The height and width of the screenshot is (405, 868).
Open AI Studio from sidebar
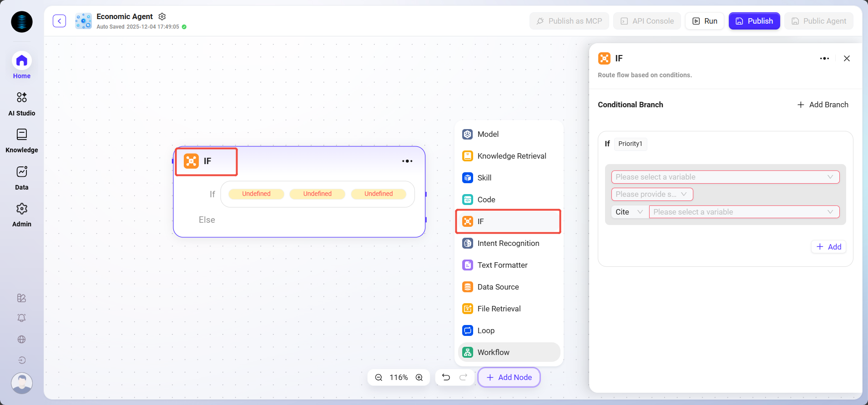pyautogui.click(x=22, y=103)
